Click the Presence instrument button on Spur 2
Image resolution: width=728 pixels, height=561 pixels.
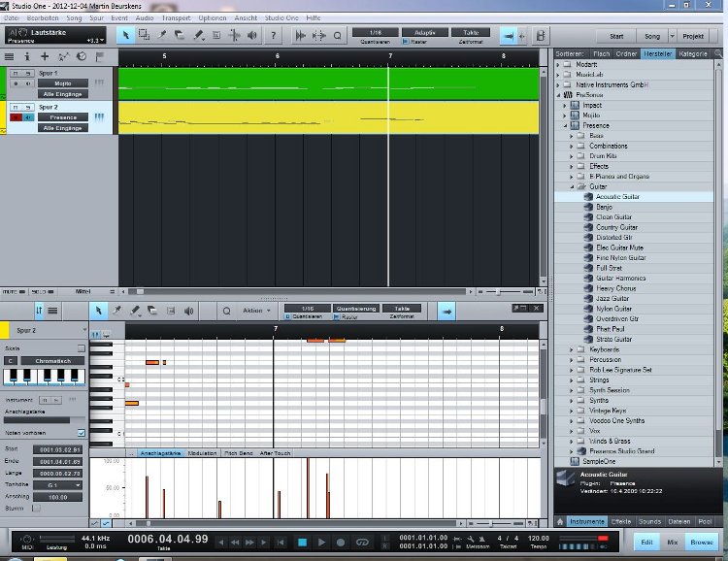63,117
